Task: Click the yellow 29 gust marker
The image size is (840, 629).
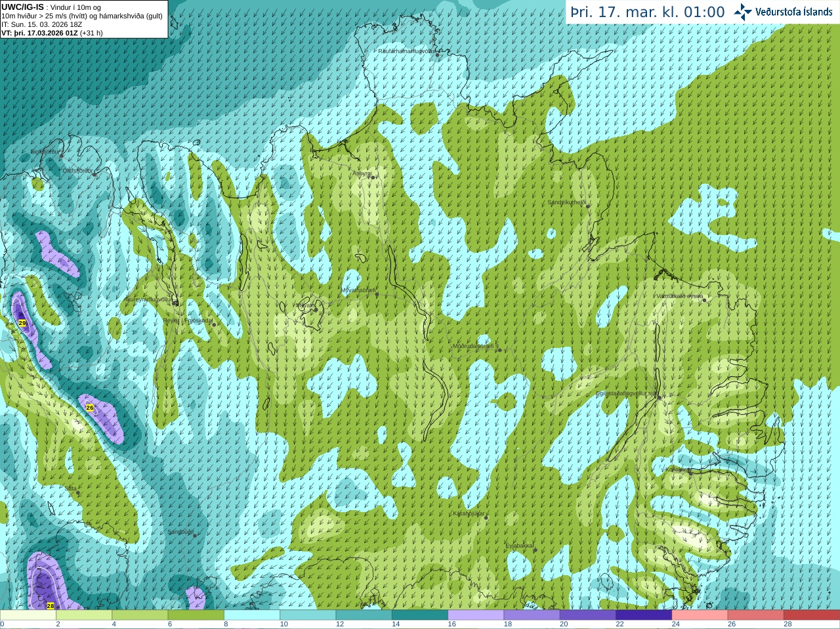Action: [22, 323]
